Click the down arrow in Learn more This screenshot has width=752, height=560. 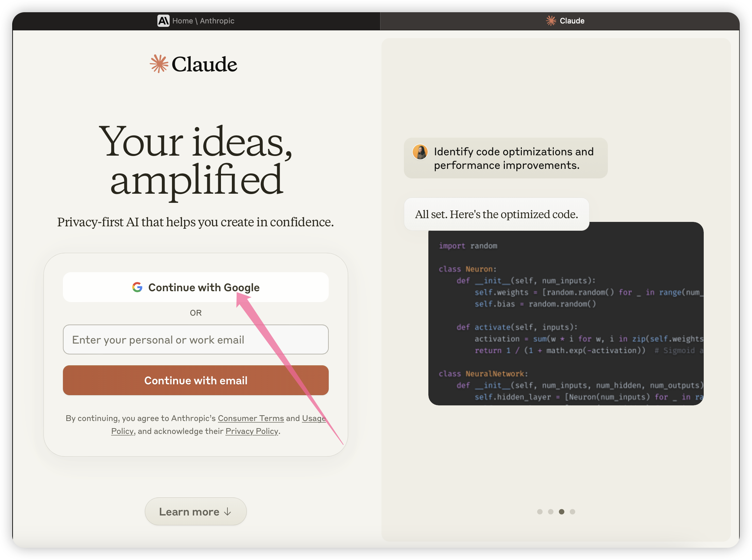228,512
